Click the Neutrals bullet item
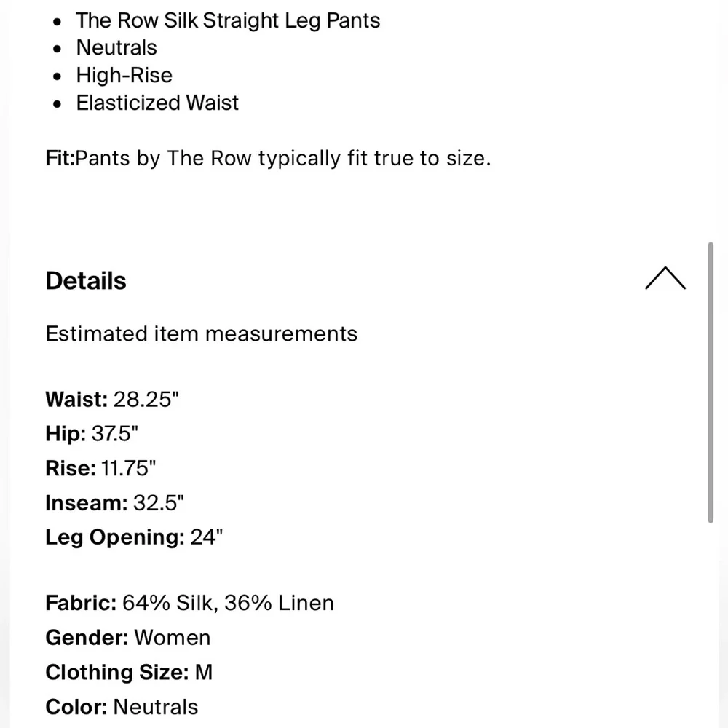The width and height of the screenshot is (728, 728). (116, 48)
